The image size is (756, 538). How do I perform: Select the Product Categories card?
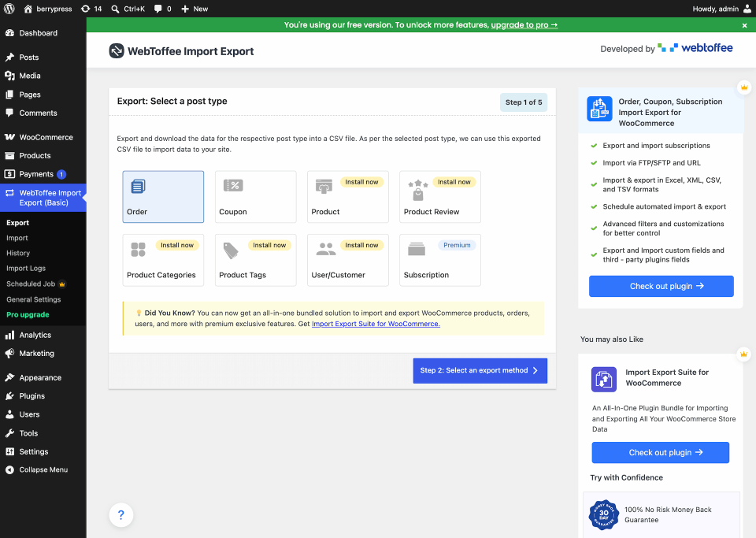tap(163, 260)
